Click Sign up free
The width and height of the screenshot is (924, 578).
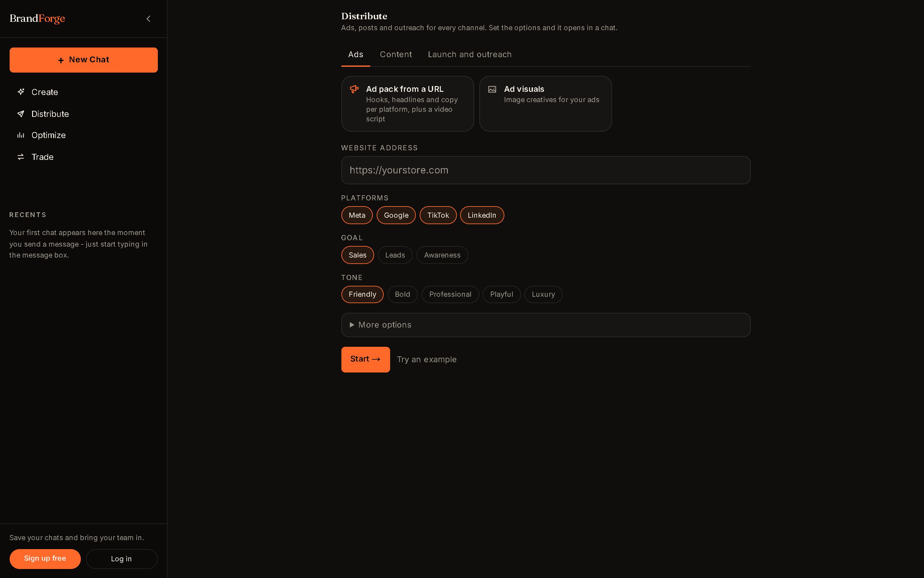coord(45,559)
